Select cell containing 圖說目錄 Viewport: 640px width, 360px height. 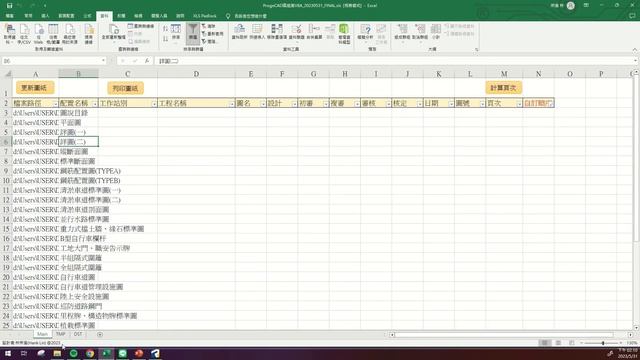[x=78, y=113]
